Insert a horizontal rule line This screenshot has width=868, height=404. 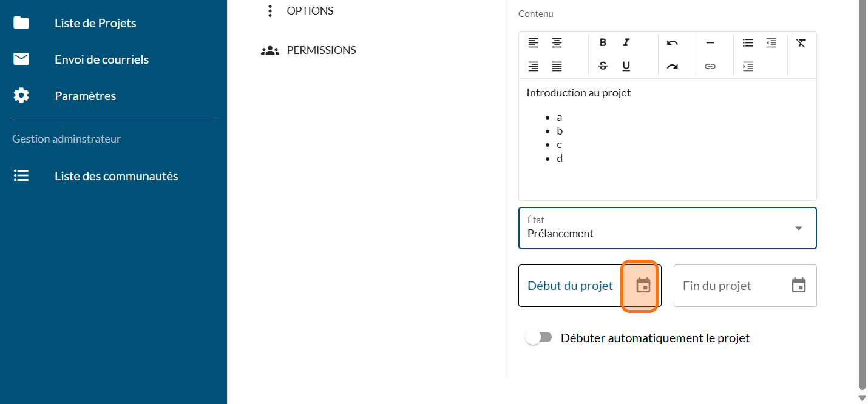(x=710, y=42)
